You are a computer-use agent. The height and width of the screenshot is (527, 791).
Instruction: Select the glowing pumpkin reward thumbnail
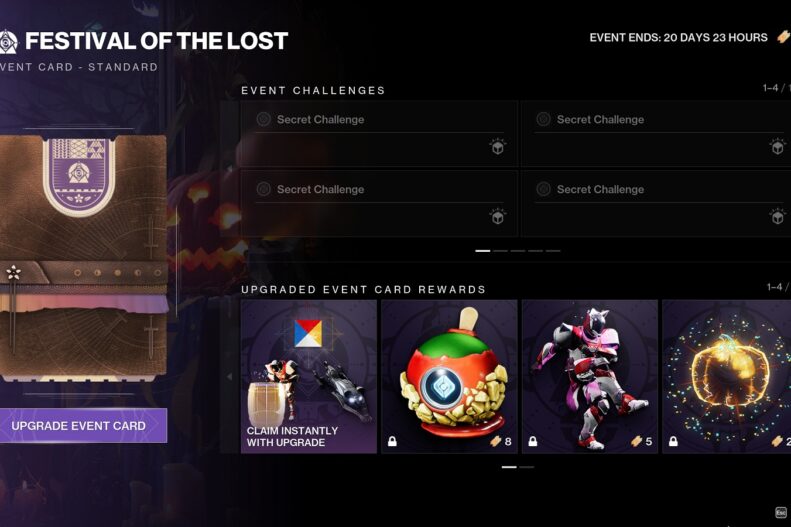(726, 377)
